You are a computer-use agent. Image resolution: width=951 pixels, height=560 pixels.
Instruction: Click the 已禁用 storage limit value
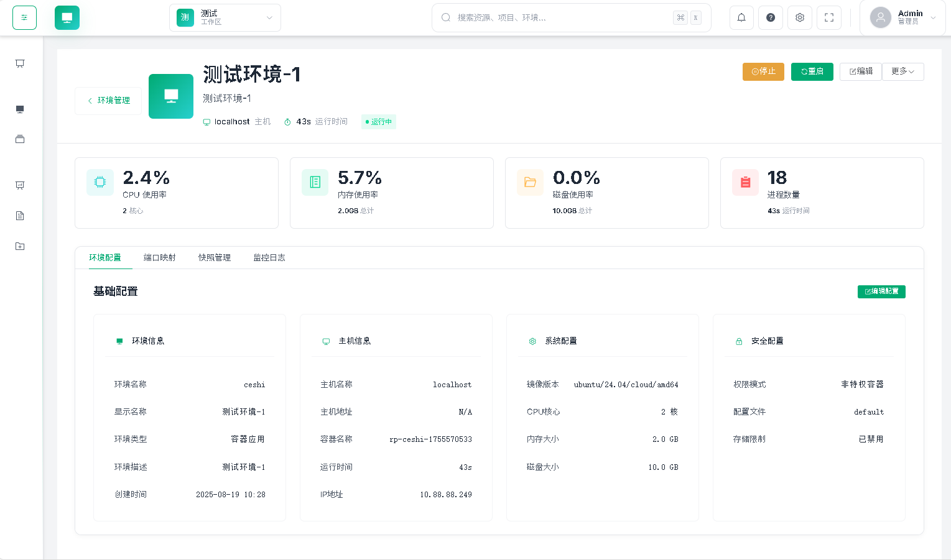871,439
